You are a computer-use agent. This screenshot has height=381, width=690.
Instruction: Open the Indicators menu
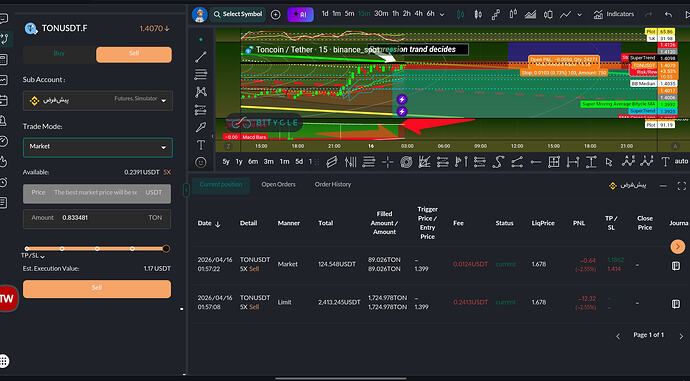pos(614,15)
